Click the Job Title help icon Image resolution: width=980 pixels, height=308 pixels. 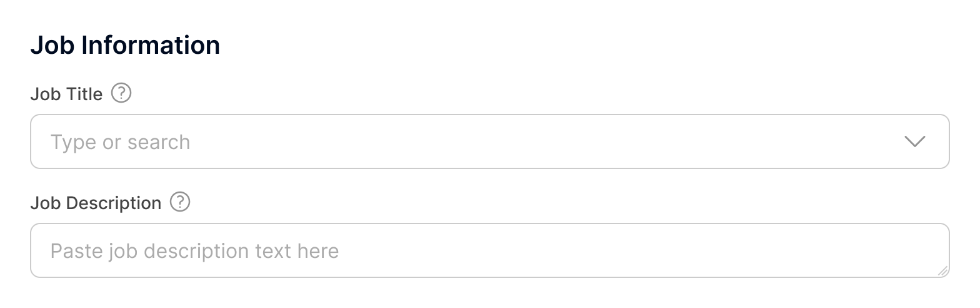coord(121,94)
